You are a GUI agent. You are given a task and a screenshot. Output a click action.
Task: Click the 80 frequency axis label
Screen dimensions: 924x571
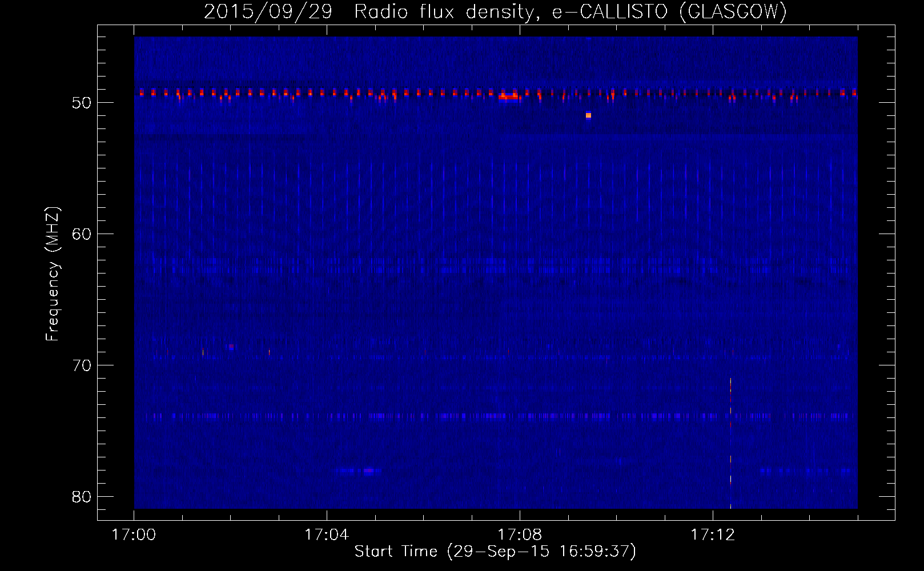click(x=82, y=497)
